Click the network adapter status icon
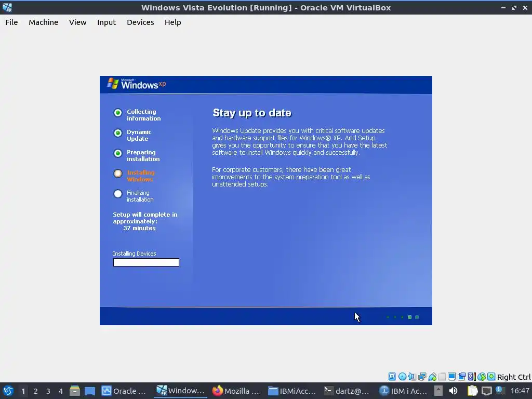The height and width of the screenshot is (399, 532). pyautogui.click(x=422, y=376)
